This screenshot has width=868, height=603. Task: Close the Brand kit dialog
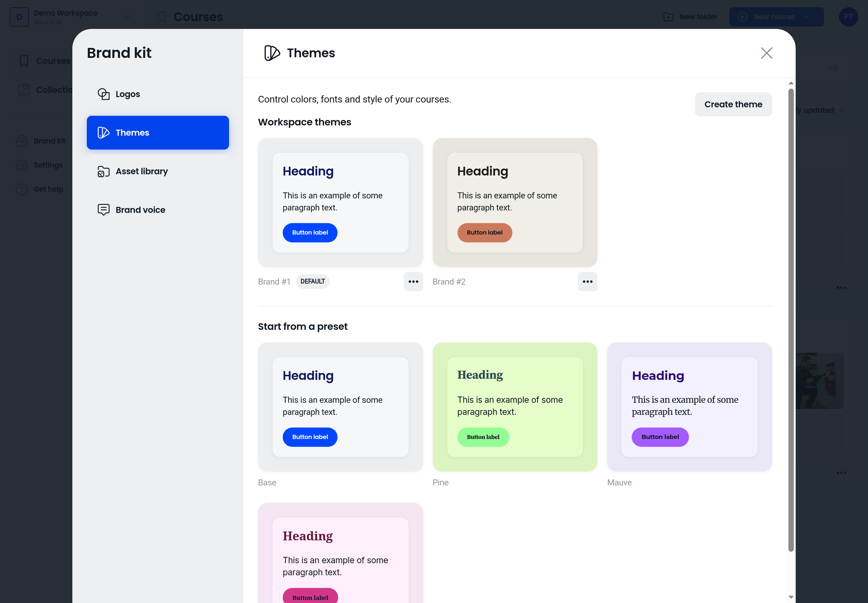766,53
